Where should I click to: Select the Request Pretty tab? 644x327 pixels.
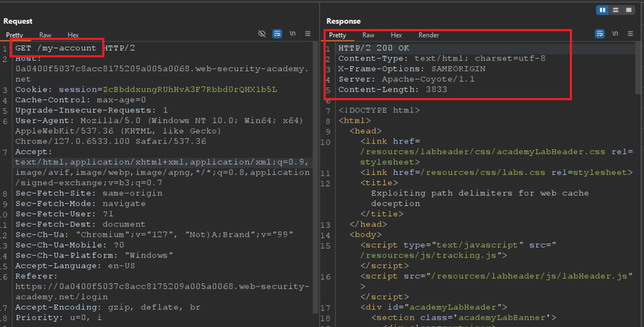14,35
